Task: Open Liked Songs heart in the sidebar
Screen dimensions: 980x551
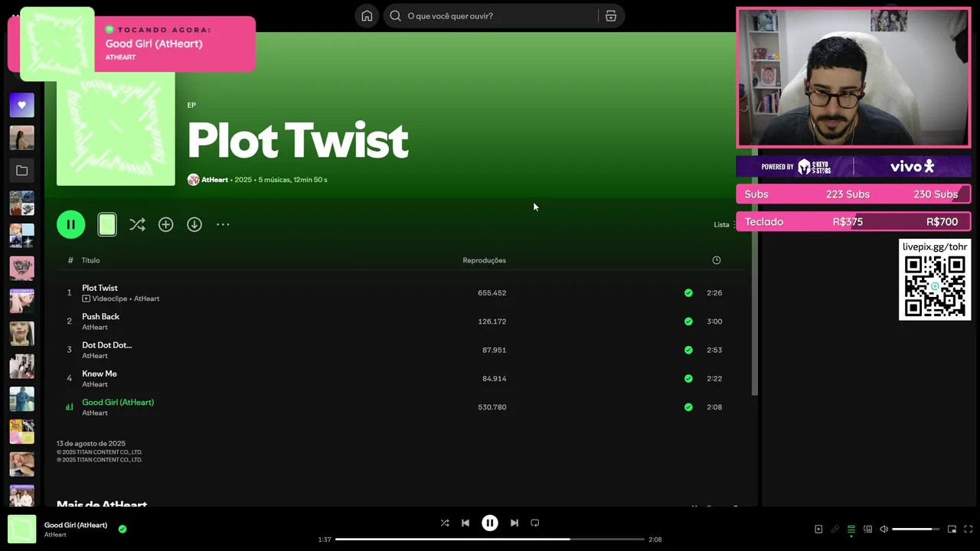Action: tap(21, 105)
